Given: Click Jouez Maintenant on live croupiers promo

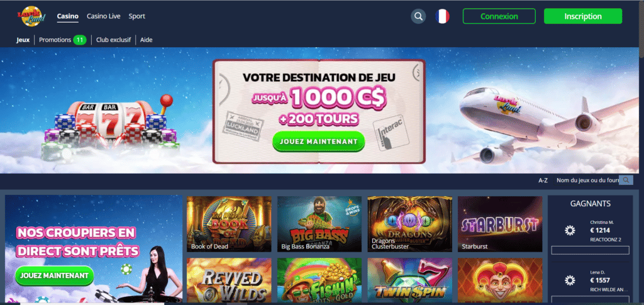Looking at the screenshot, I should point(54,275).
